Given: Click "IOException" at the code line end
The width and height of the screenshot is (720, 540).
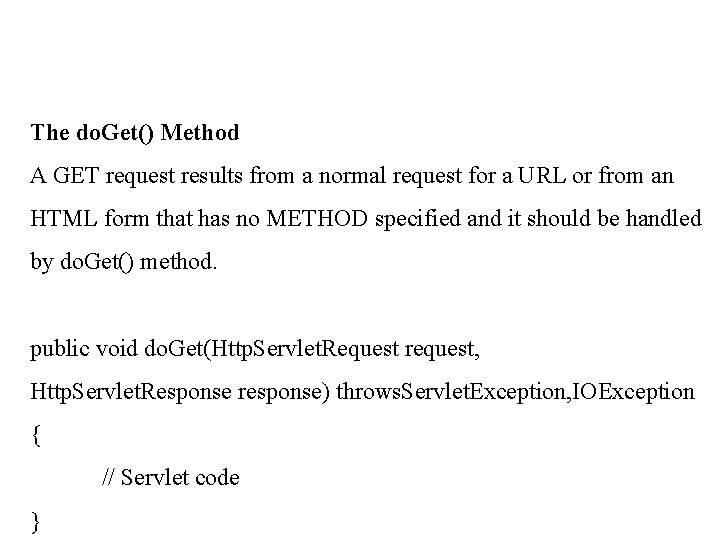Looking at the screenshot, I should point(633,393).
